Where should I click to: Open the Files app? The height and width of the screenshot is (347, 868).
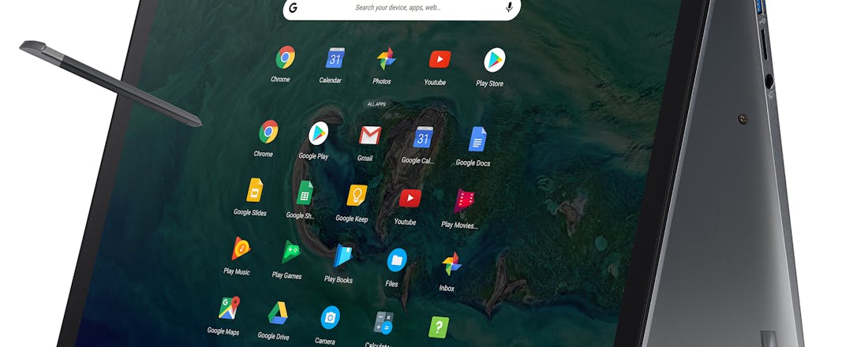pyautogui.click(x=396, y=259)
